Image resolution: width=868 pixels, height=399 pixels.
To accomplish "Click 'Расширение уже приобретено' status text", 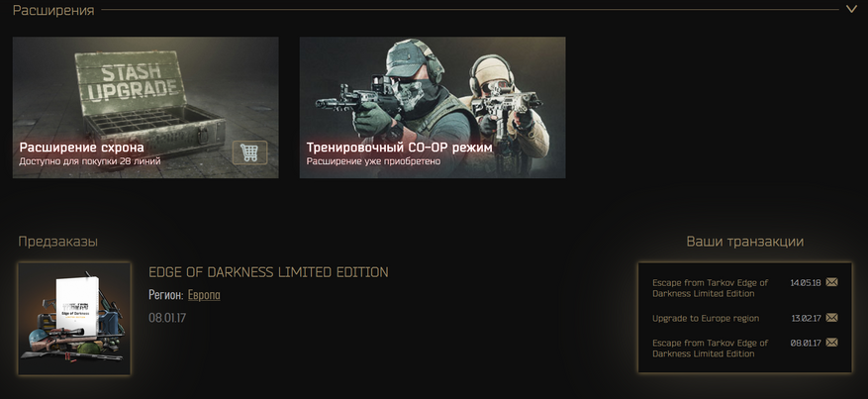I will pyautogui.click(x=374, y=161).
